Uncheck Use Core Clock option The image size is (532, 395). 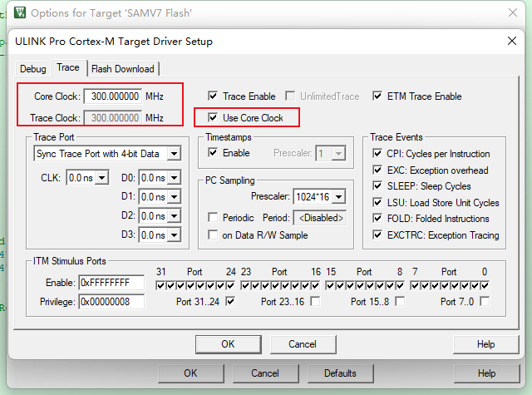(214, 118)
